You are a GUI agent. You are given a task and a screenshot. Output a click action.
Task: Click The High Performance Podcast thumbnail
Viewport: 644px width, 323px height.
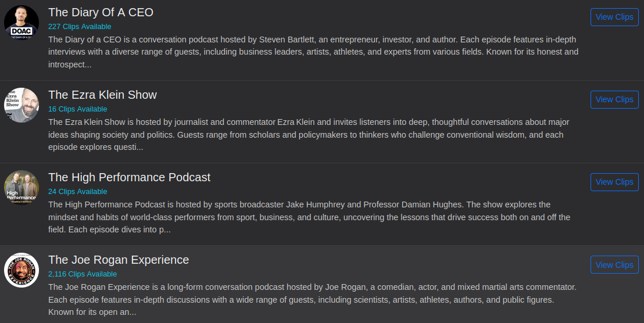coord(22,188)
